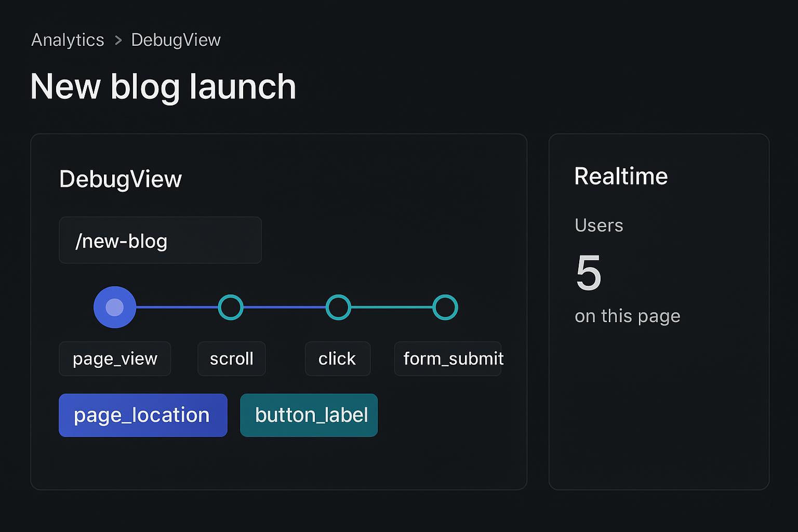Click the Realtime panel heading
The width and height of the screenshot is (798, 532).
[x=620, y=176]
